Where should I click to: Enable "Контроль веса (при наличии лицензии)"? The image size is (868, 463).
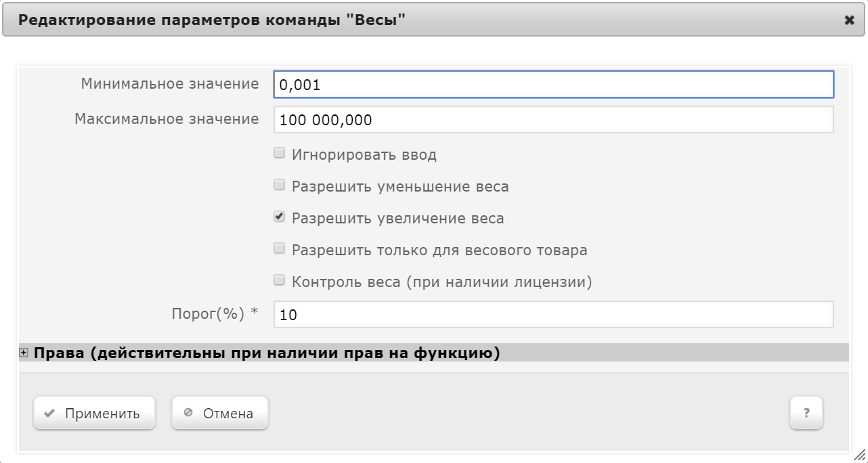click(278, 280)
